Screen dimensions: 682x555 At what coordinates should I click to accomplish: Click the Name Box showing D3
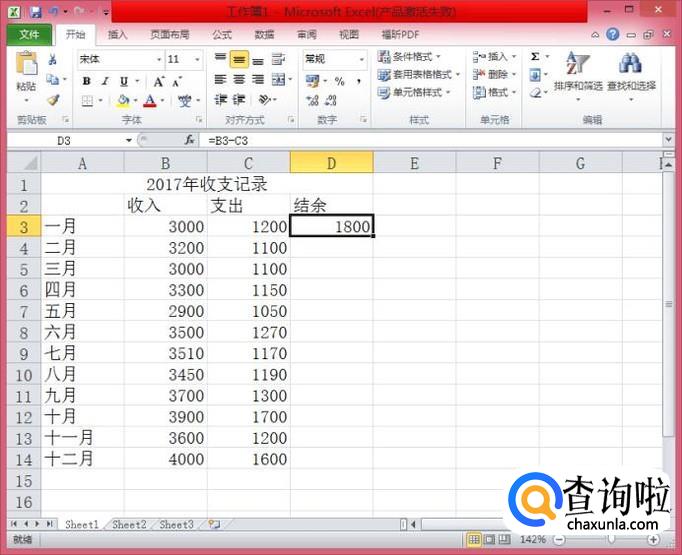point(65,141)
